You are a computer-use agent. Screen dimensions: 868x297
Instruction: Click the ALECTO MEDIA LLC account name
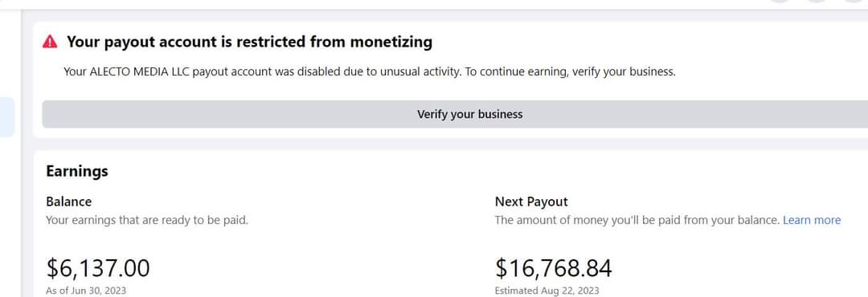tap(140, 72)
